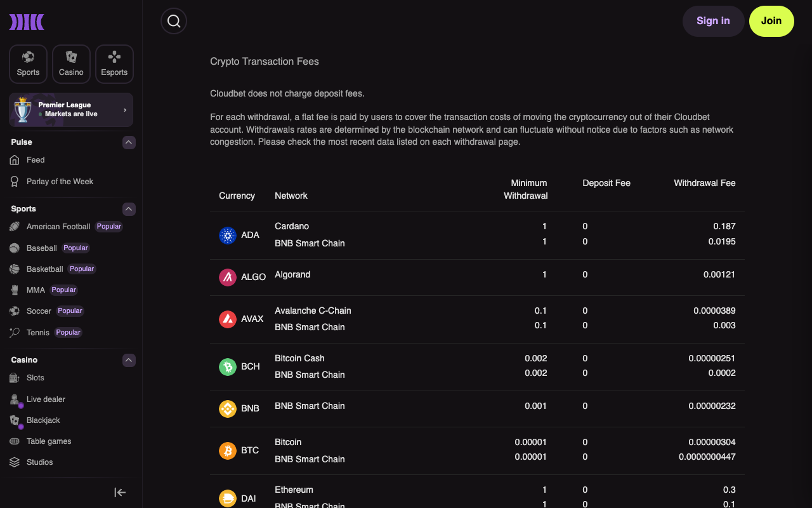Open Premier League markets banner arrow
812x508 pixels.
tap(125, 110)
